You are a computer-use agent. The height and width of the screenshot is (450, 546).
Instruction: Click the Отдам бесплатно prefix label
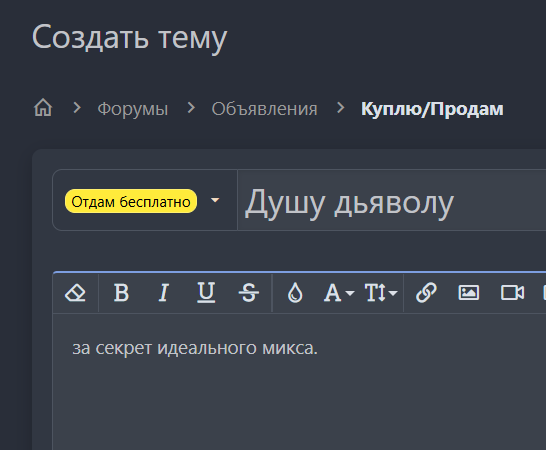pos(131,201)
